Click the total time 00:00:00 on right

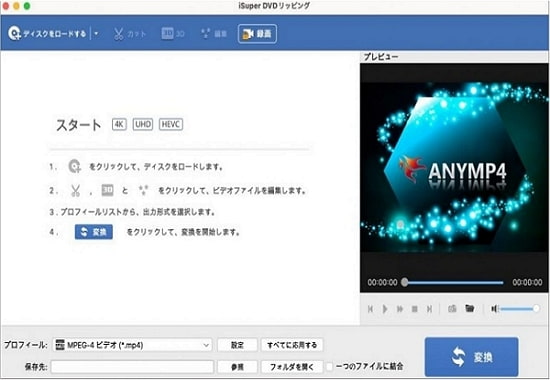527,282
